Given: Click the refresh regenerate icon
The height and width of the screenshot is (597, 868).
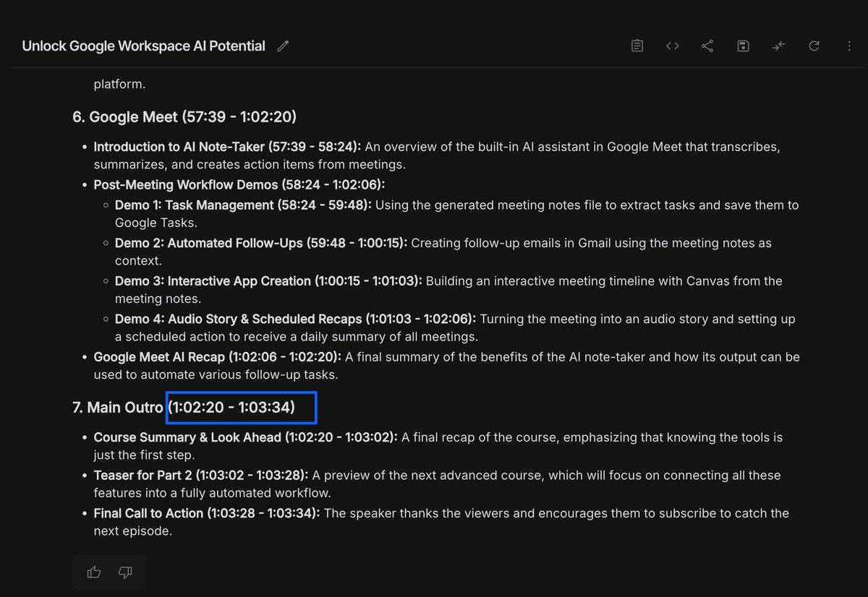Looking at the screenshot, I should click(814, 46).
